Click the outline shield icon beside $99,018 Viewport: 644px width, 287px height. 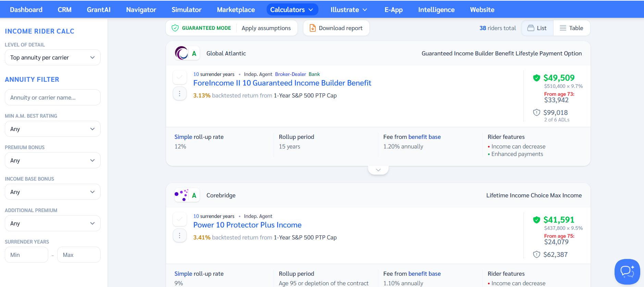[536, 113]
